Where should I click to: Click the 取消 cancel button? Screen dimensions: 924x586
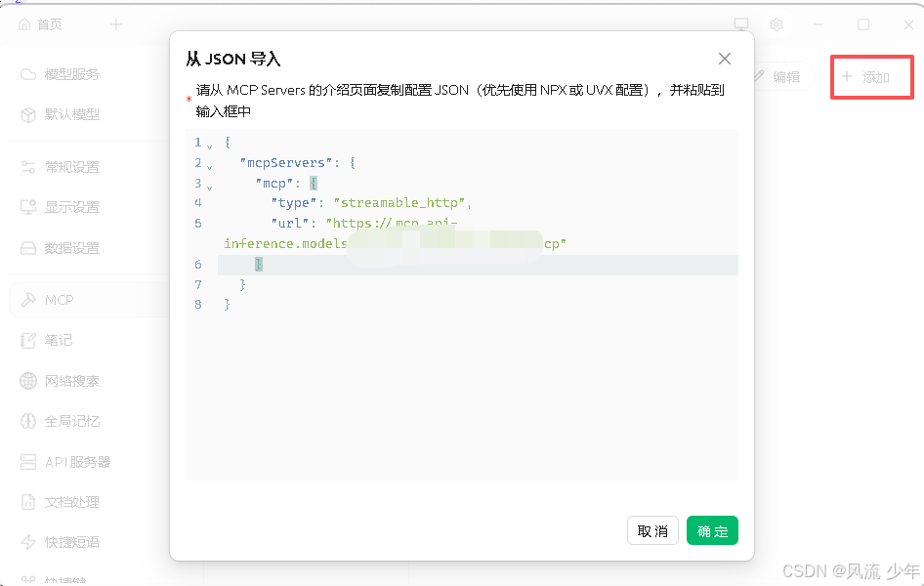[652, 530]
